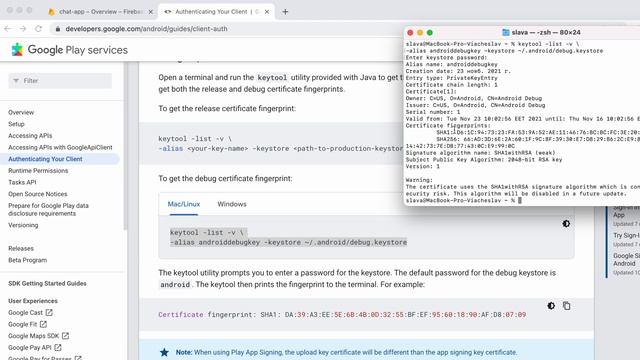Switch to the chat-app Overview Firebase tab
This screenshot has width=640, height=360.
tap(100, 12)
